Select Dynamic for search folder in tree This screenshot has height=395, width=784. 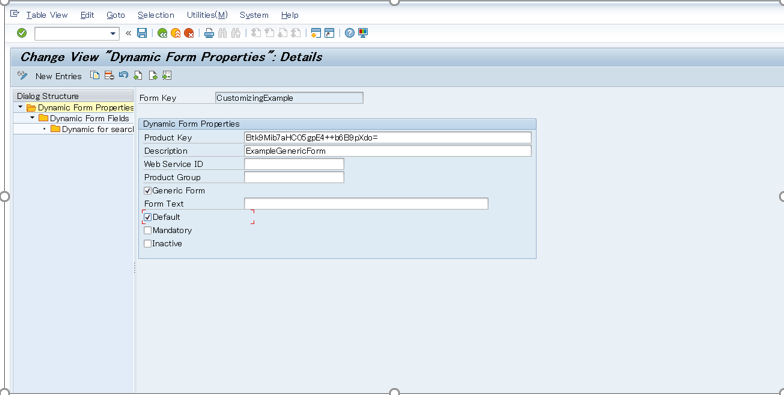coord(92,129)
